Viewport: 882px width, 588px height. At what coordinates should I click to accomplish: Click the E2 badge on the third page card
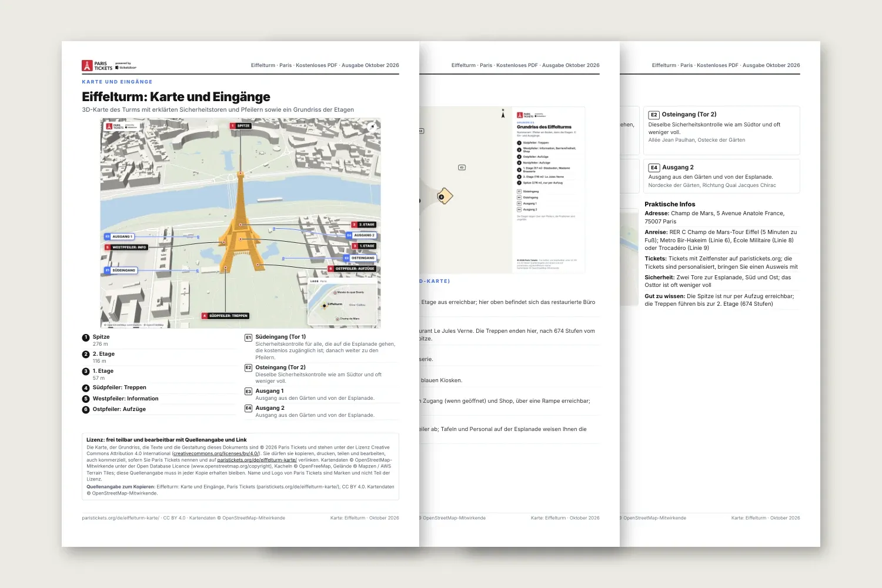click(654, 115)
